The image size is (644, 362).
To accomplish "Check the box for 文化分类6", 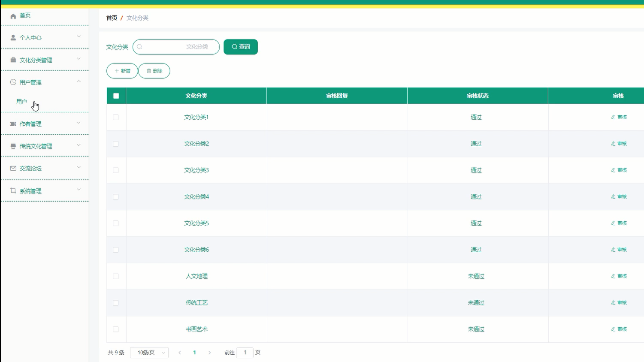I will [x=116, y=250].
